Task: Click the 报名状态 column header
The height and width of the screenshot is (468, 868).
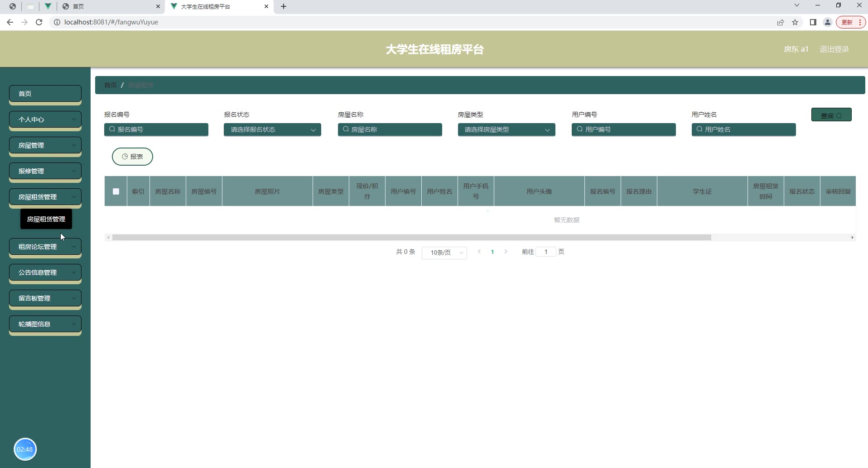Action: (x=802, y=191)
